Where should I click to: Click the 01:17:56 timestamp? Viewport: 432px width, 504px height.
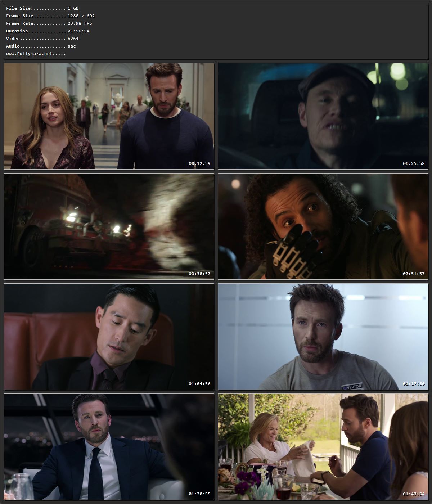pos(414,384)
